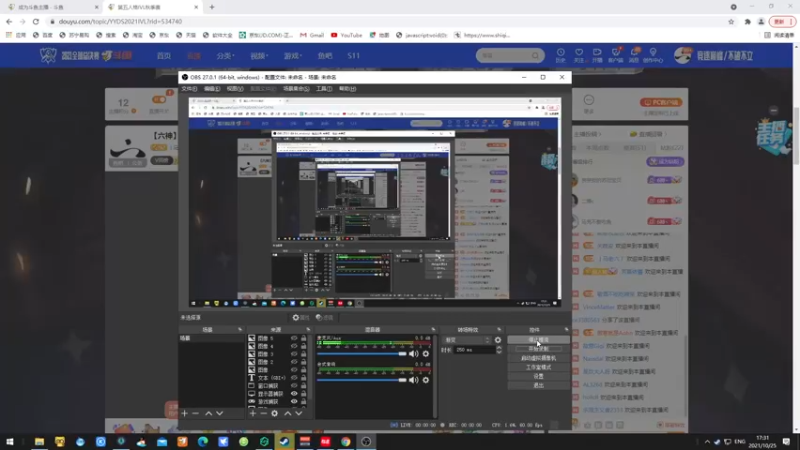
Task: Open the 渐变 transition dropdown
Action: pos(467,340)
